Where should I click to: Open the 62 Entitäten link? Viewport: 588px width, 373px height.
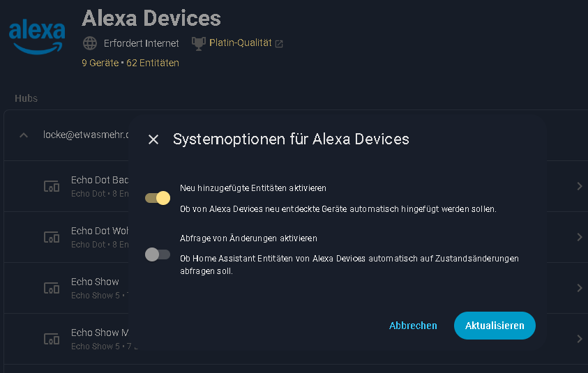pos(153,63)
